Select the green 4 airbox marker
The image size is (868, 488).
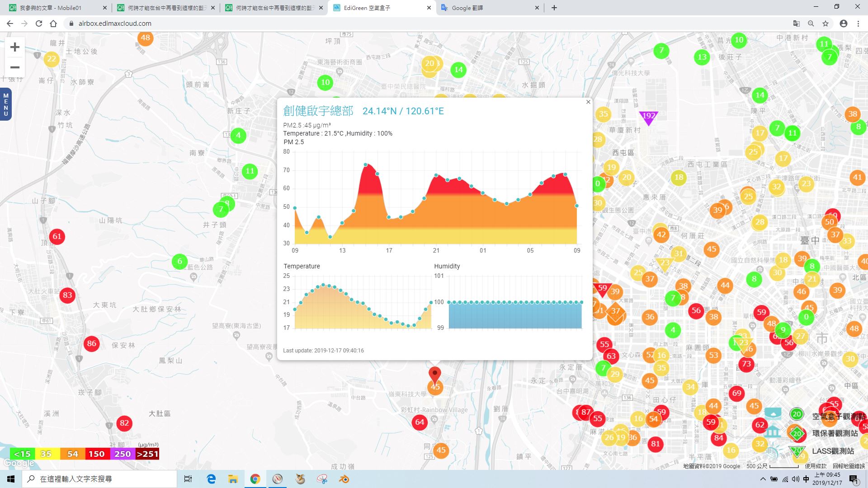coord(238,135)
